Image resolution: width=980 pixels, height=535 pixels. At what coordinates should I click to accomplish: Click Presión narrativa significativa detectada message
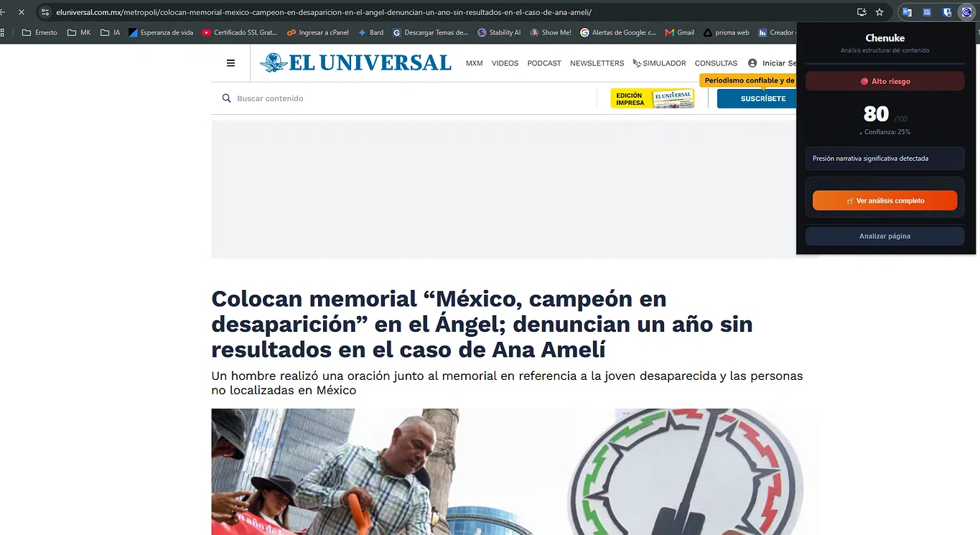coord(885,159)
